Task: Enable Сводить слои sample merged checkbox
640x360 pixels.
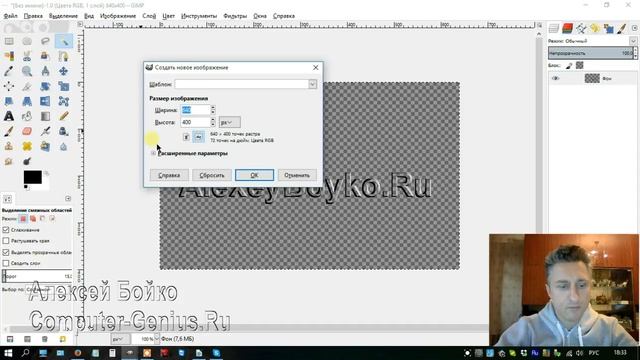Action: click(6, 263)
